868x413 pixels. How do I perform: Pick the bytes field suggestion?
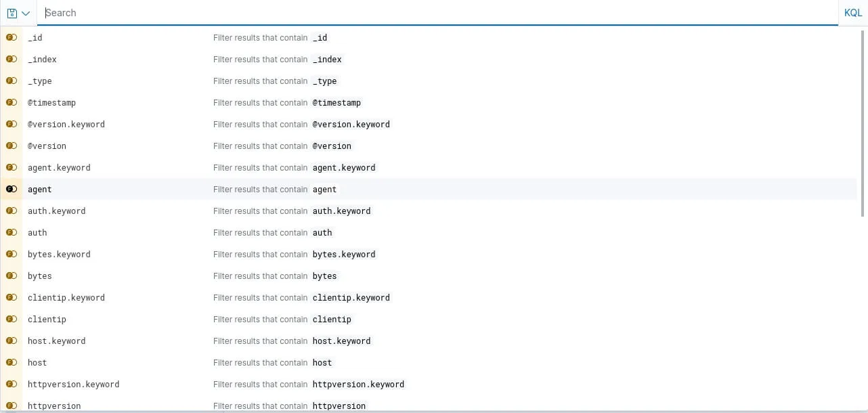429,276
